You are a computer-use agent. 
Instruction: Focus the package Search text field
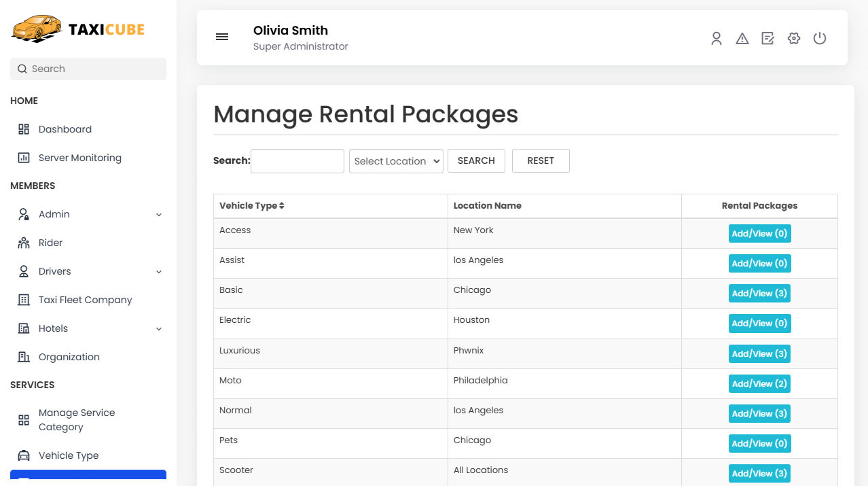pyautogui.click(x=297, y=161)
